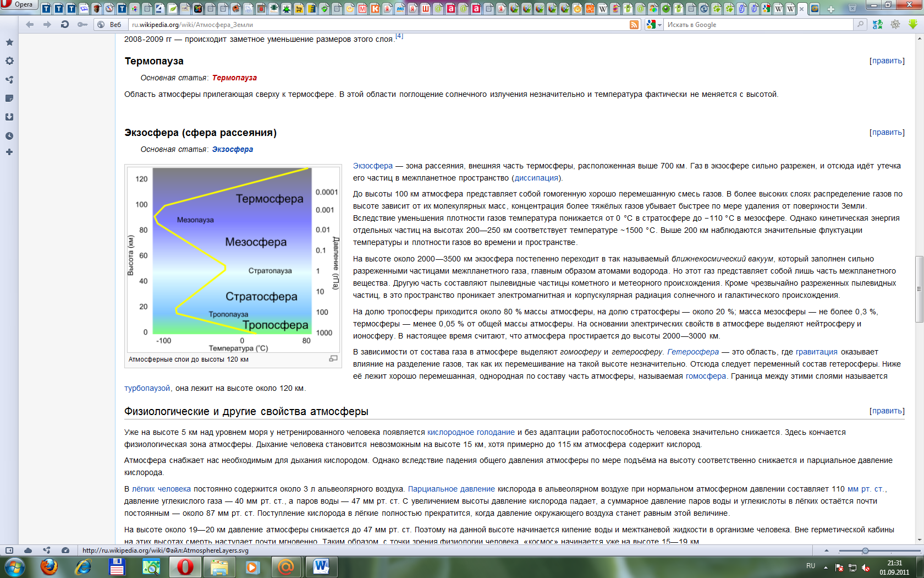Open Bookmarks panel star icon in the sidebar
The image size is (924, 578).
pyautogui.click(x=9, y=42)
